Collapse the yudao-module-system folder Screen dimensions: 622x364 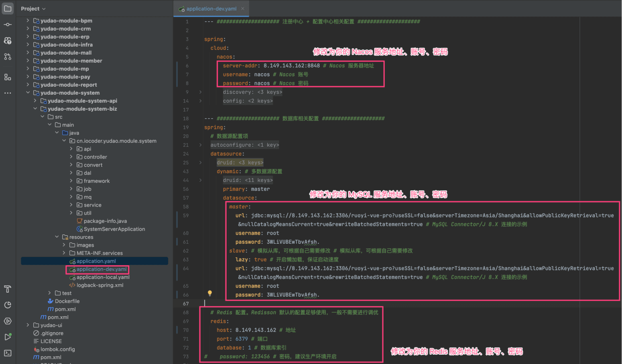click(28, 93)
